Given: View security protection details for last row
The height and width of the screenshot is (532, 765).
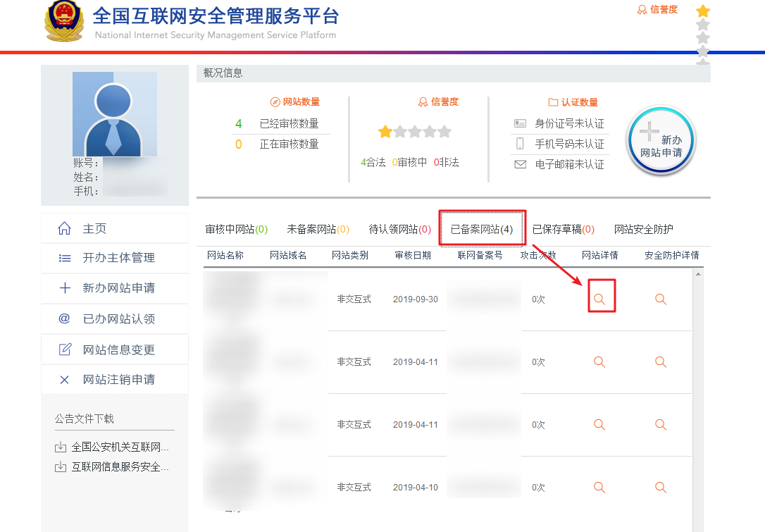Looking at the screenshot, I should 661,487.
